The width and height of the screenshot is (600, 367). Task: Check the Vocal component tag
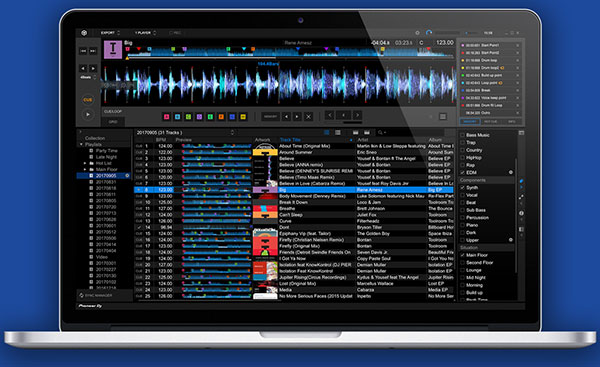[x=462, y=195]
